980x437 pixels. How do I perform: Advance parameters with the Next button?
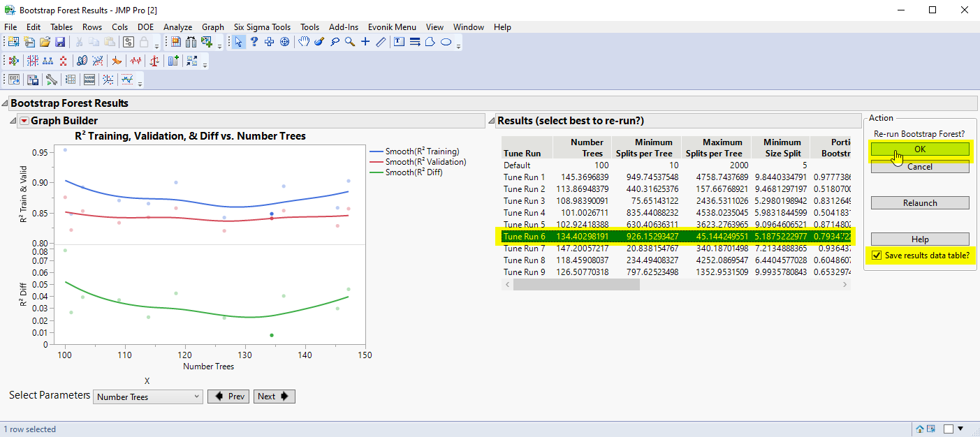pos(274,396)
